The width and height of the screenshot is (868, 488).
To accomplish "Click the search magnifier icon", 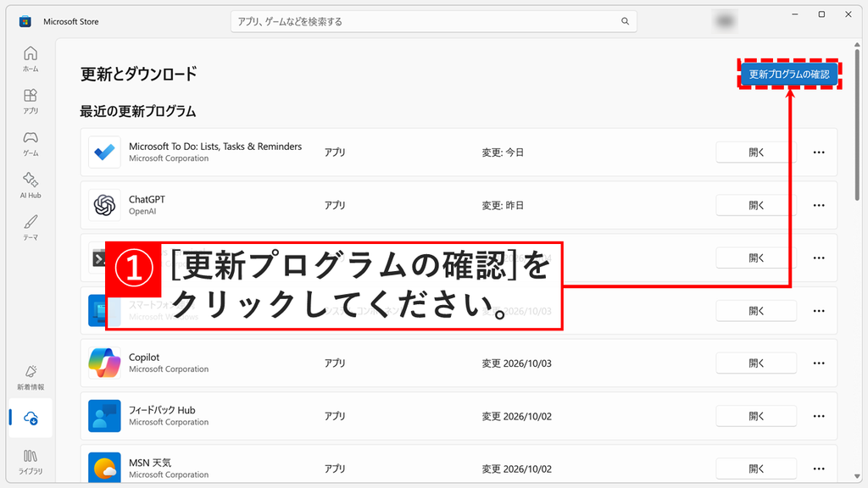I will pyautogui.click(x=625, y=21).
